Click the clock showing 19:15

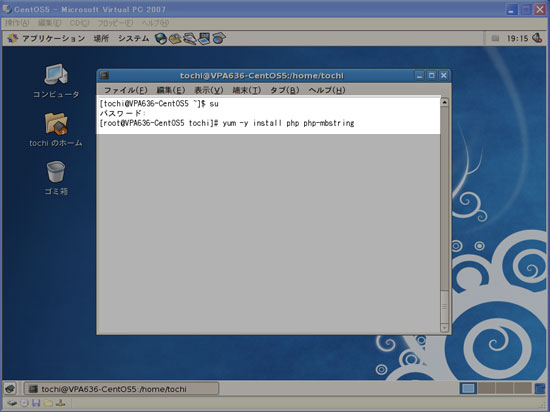[x=517, y=38]
